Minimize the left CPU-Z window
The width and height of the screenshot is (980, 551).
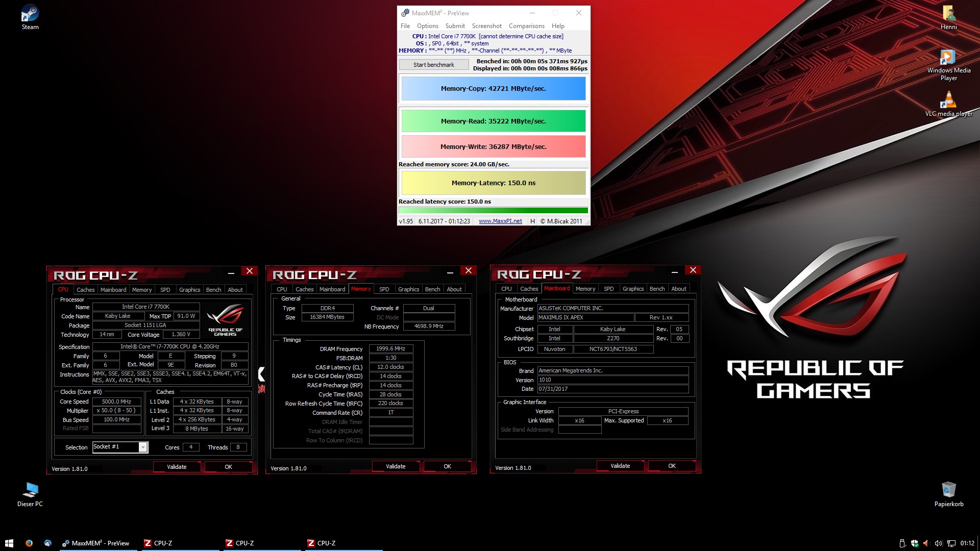click(x=231, y=273)
